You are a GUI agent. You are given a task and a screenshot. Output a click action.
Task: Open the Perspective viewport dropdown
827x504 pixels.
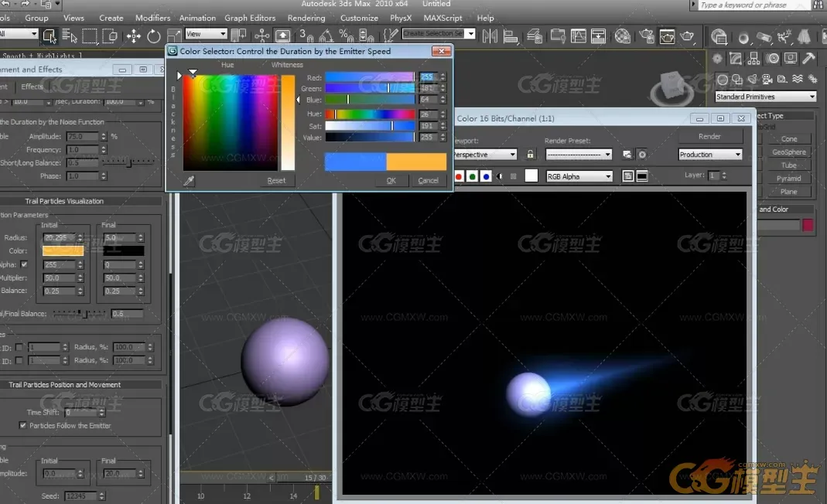click(485, 155)
